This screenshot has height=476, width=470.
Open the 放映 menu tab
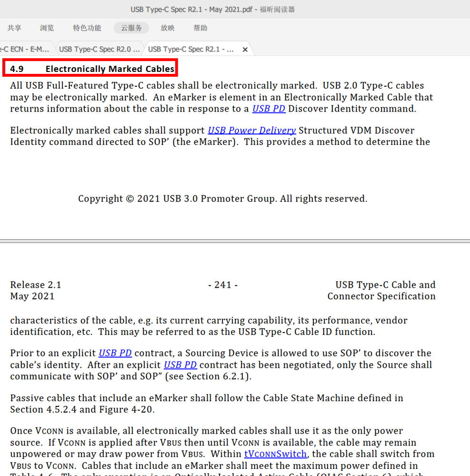coord(168,28)
